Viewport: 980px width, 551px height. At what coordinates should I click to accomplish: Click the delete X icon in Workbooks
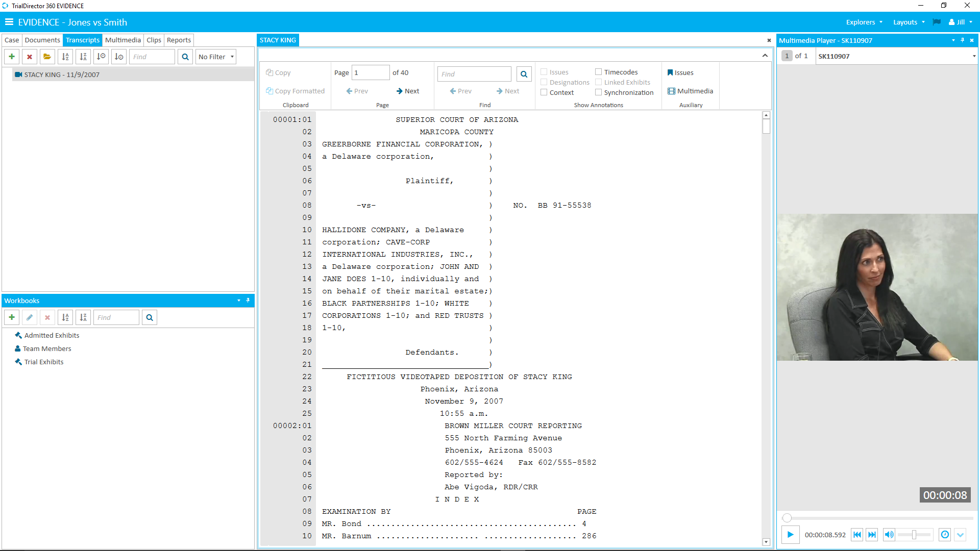coord(47,317)
